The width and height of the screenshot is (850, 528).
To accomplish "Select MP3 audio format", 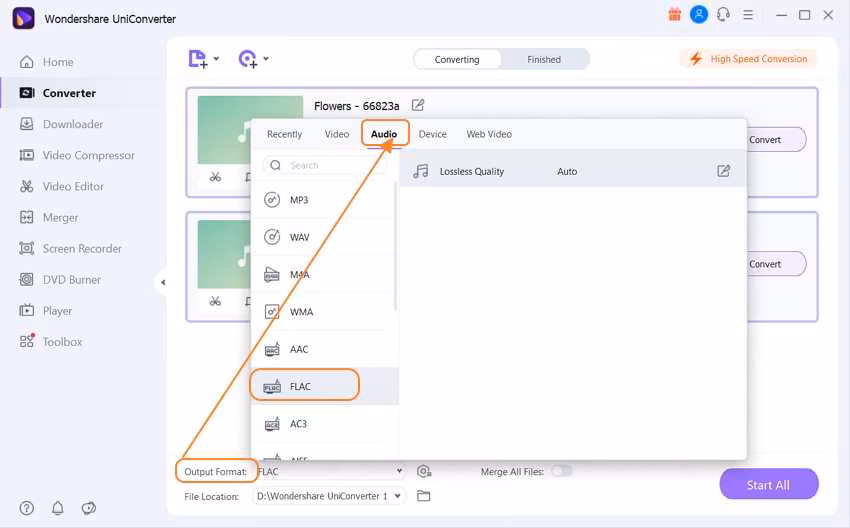I will (x=324, y=200).
